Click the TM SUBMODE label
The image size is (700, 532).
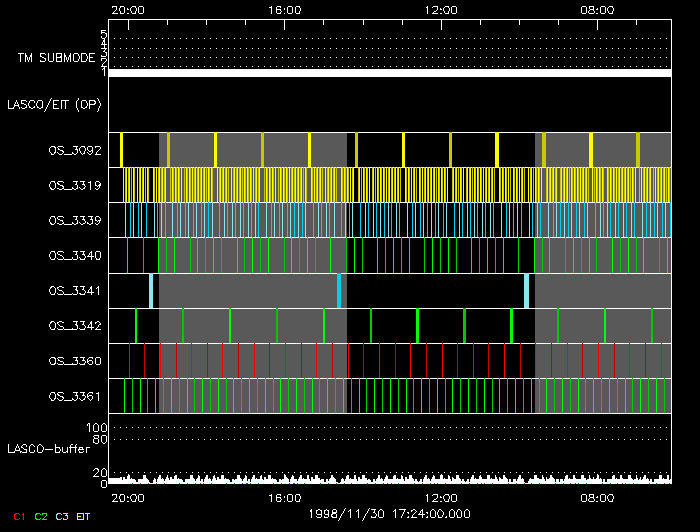[x=56, y=58]
